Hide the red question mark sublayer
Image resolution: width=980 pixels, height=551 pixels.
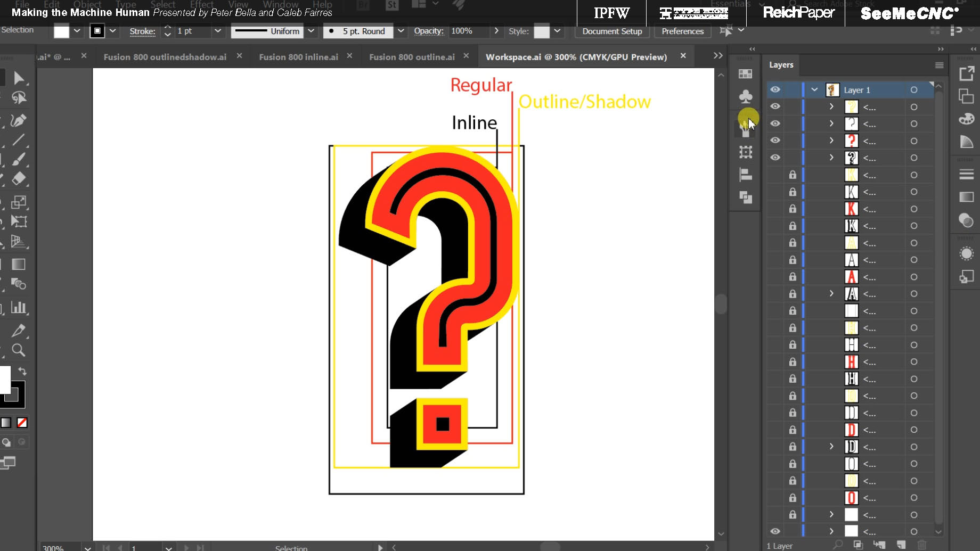pyautogui.click(x=775, y=141)
